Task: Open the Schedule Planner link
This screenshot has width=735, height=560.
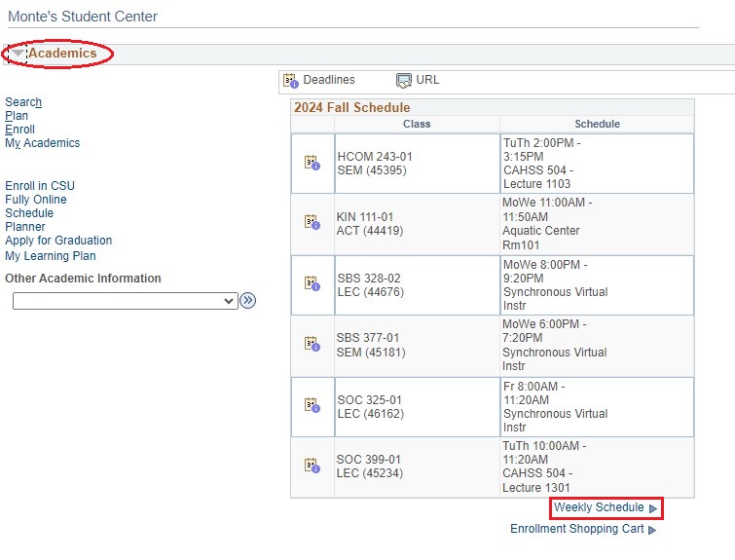Action: pos(28,220)
